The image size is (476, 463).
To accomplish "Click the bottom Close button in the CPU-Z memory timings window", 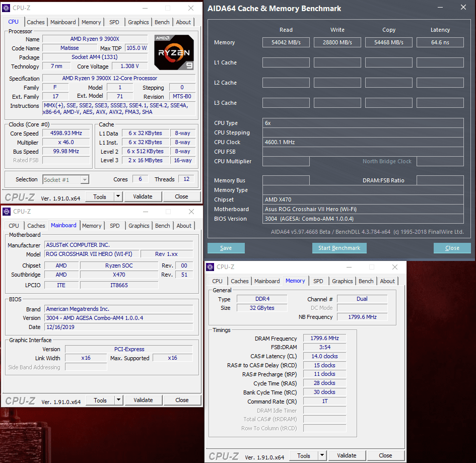I will [385, 455].
